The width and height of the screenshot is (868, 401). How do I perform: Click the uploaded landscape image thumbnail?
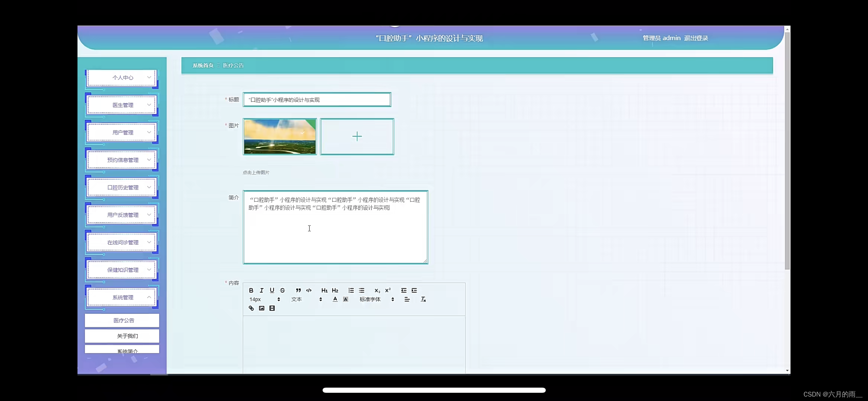click(x=280, y=136)
